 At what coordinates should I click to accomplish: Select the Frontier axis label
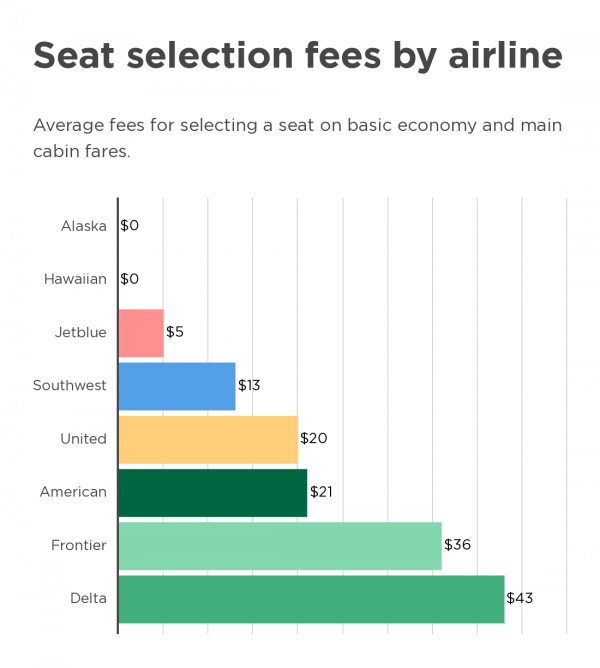pos(78,545)
